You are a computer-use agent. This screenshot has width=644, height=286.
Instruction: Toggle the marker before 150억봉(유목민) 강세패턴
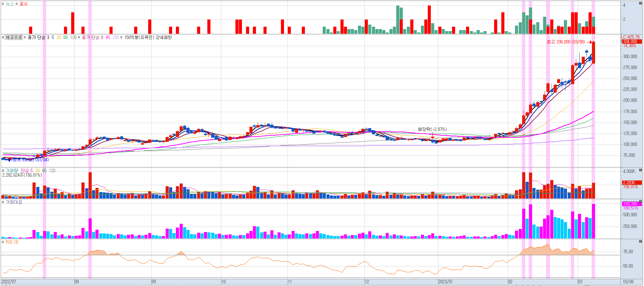(121, 38)
